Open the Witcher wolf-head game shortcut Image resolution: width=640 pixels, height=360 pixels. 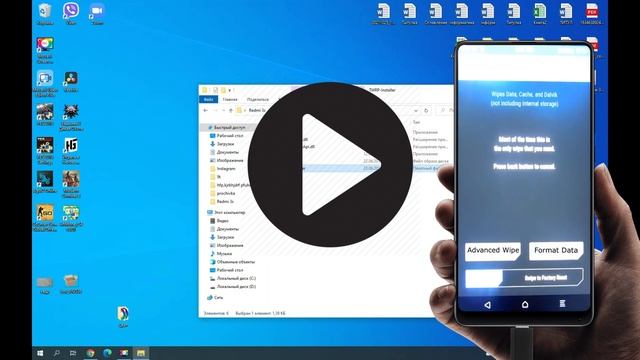[x=71, y=118]
